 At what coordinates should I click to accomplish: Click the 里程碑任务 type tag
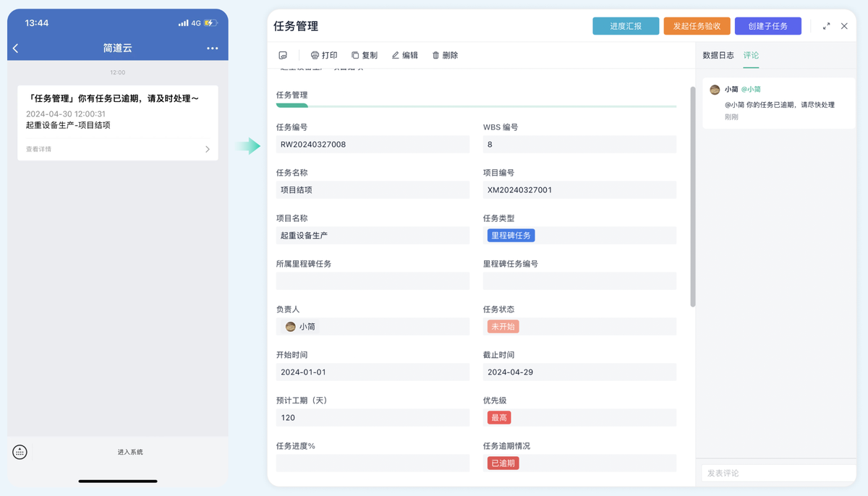click(511, 236)
